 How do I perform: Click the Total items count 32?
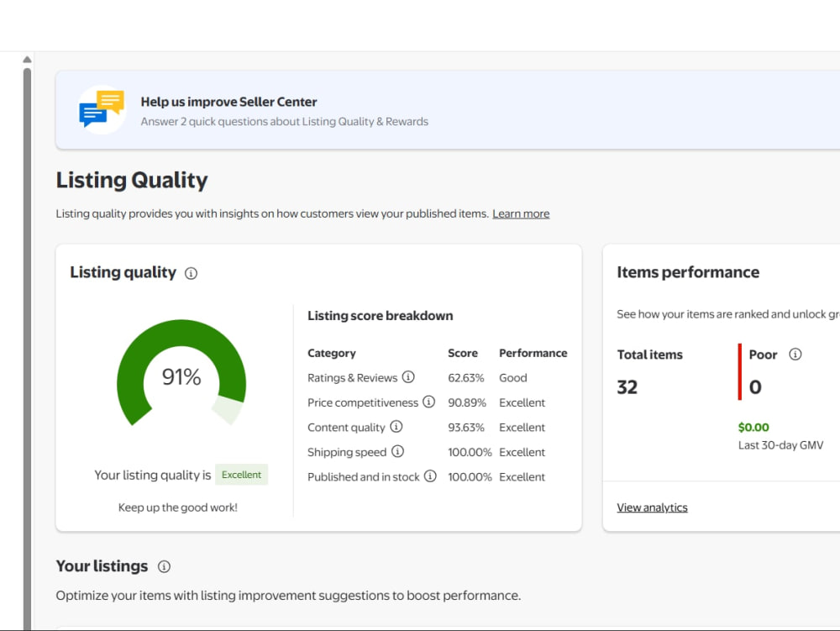(627, 387)
